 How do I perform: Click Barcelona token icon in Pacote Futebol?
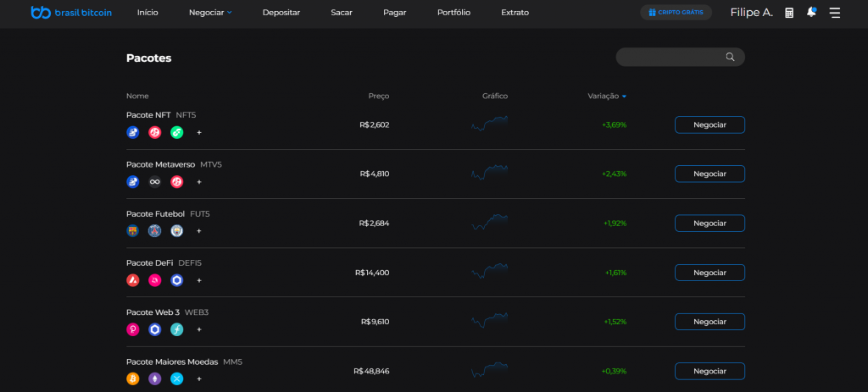[133, 231]
